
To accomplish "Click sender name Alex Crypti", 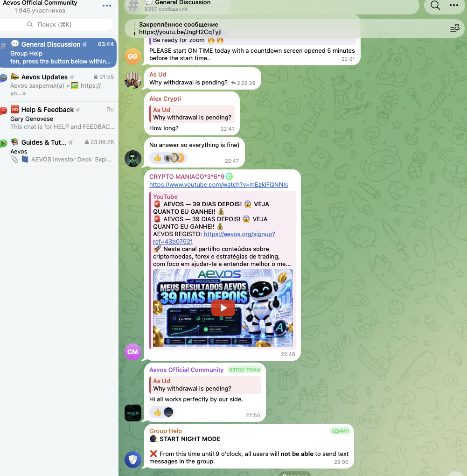I will pos(165,98).
